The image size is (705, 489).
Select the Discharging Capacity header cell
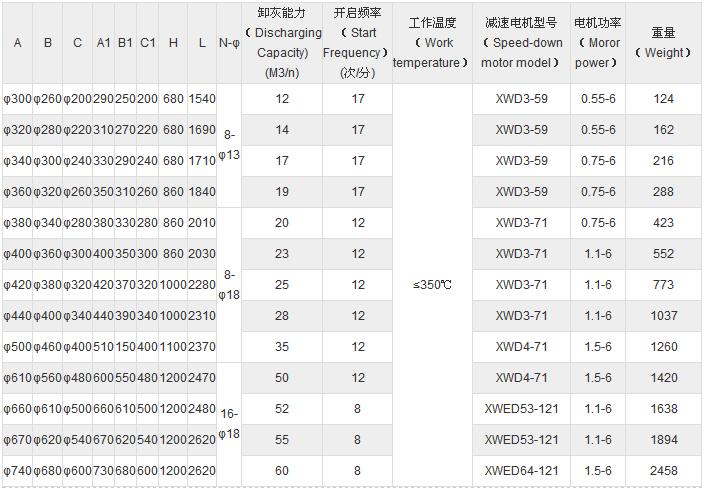click(282, 43)
